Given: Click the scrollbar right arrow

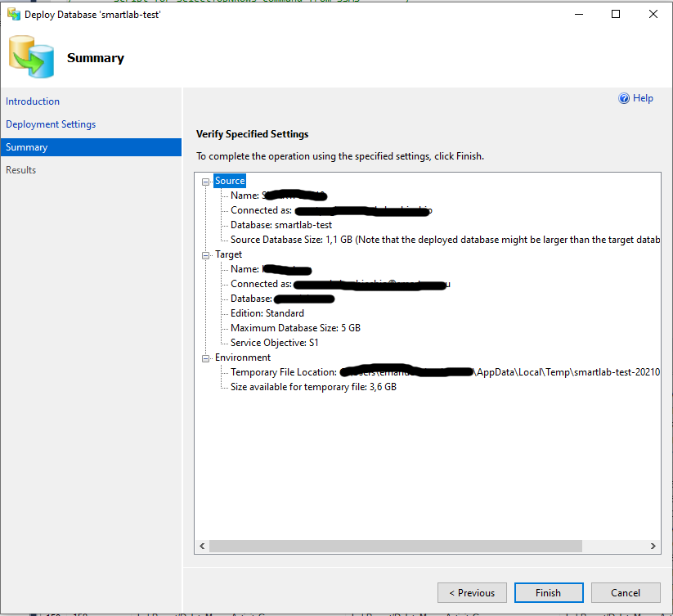Looking at the screenshot, I should tap(652, 546).
